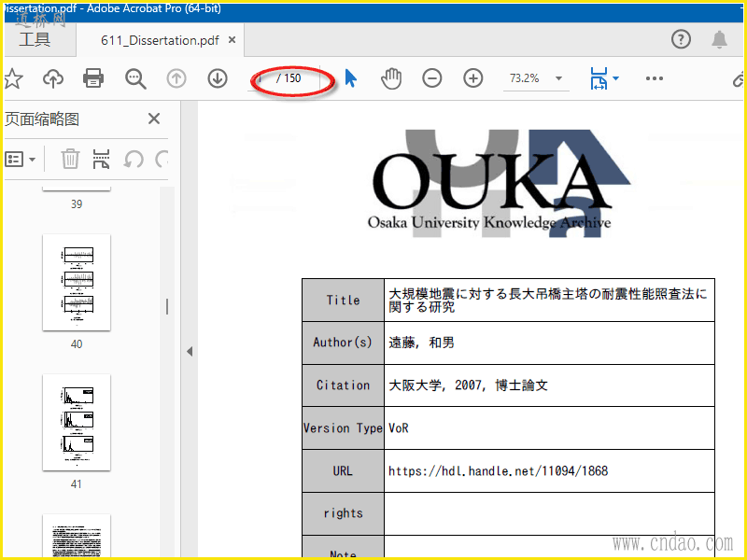Close the 页面缩略图 panel
Screen dimensions: 747x560
pos(154,119)
